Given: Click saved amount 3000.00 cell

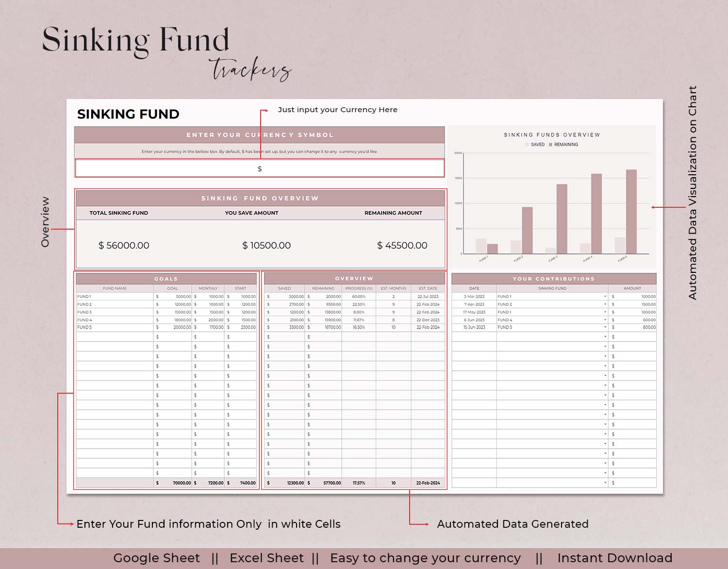Looking at the screenshot, I should click(x=284, y=296).
